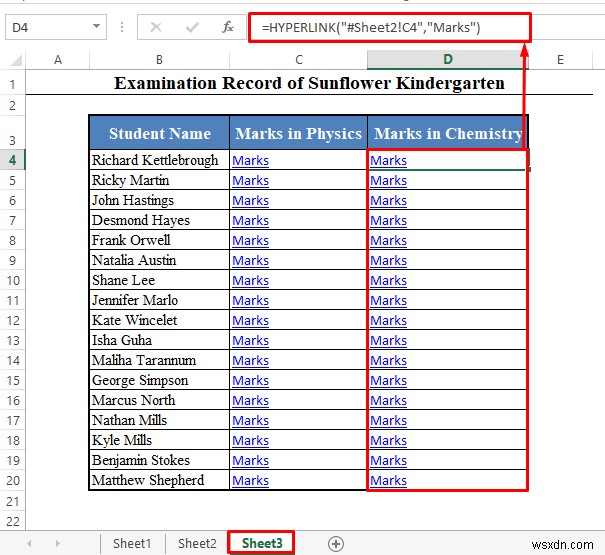This screenshot has width=605, height=555.
Task: Open Chemistry Marks link for Marcus North
Action: [388, 401]
